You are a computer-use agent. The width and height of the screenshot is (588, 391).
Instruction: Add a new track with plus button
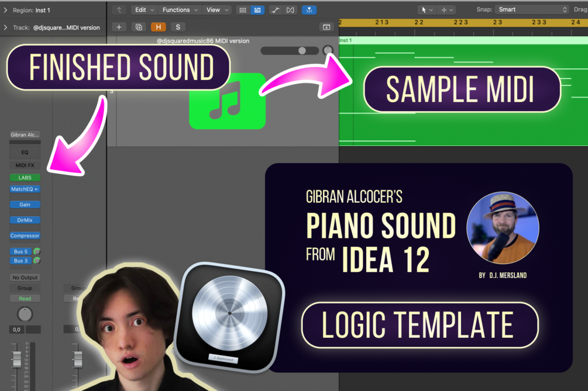pos(119,27)
